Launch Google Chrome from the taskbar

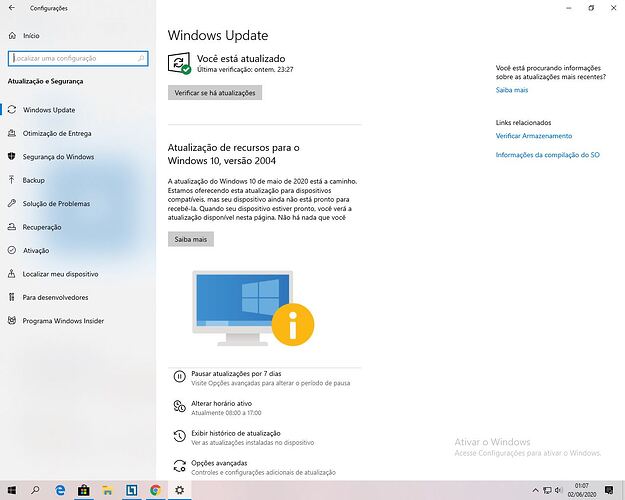(x=155, y=490)
